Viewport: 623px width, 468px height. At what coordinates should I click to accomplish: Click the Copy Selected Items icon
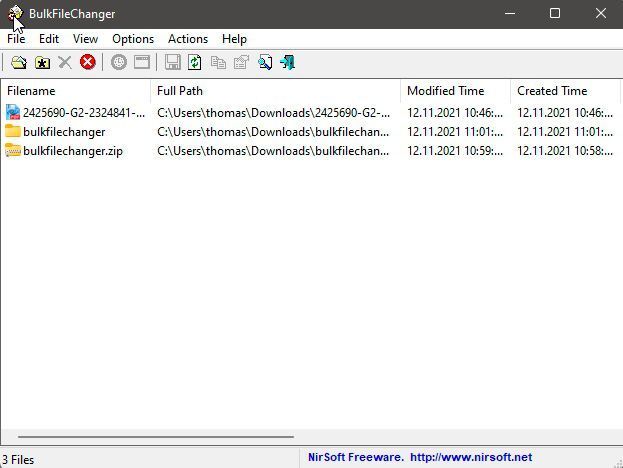point(218,63)
